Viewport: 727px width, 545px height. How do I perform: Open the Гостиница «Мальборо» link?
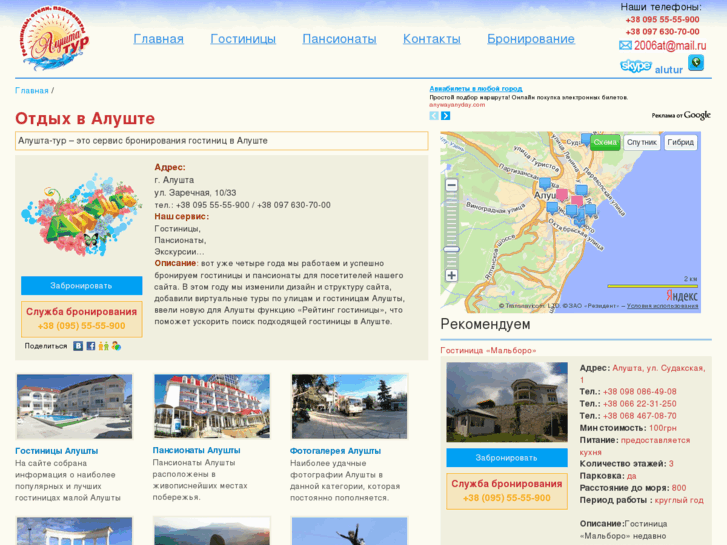(488, 351)
